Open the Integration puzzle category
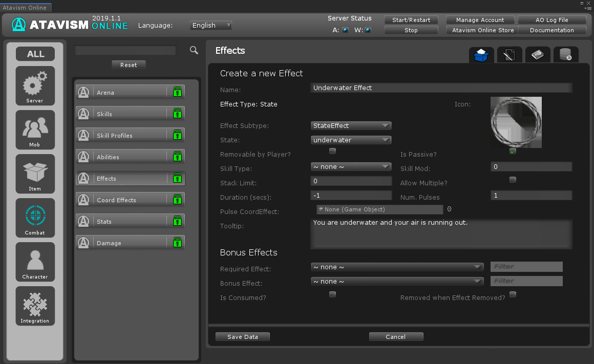This screenshot has width=594, height=364. click(x=35, y=305)
